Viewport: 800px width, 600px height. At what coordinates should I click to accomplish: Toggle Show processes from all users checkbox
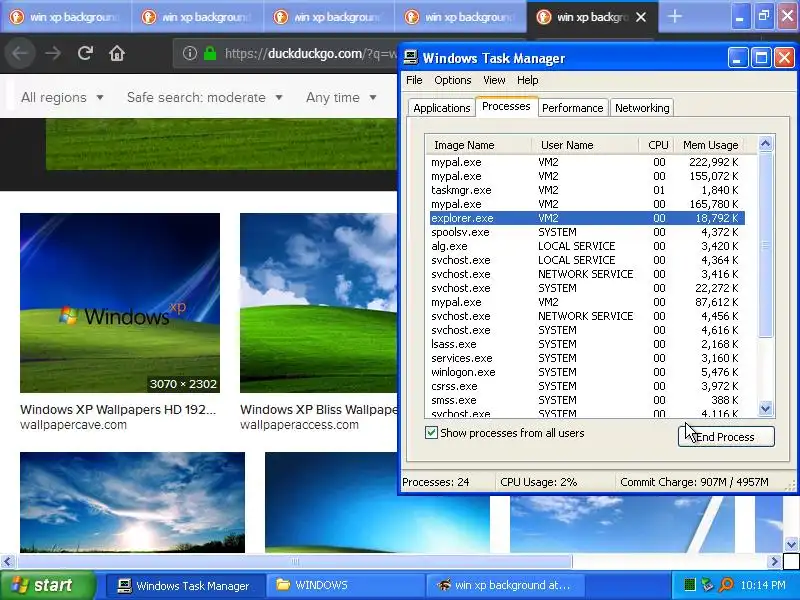(x=431, y=433)
